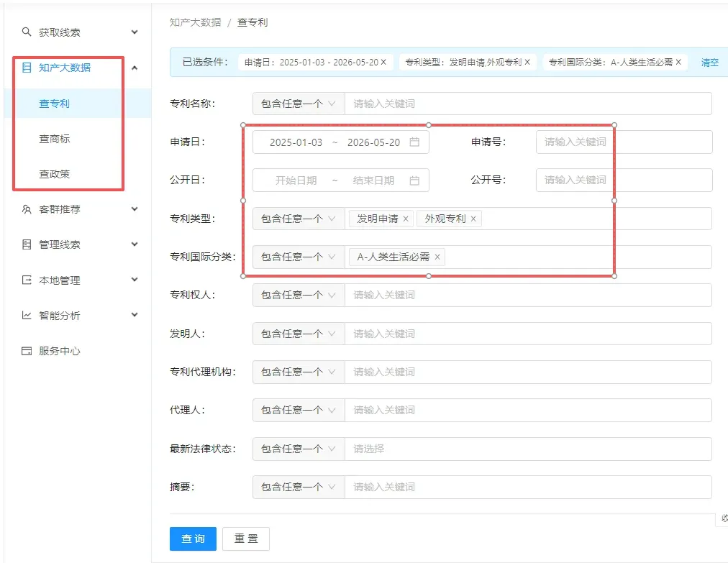Select 查商标 in the sidebar
The image size is (728, 563).
[55, 139]
